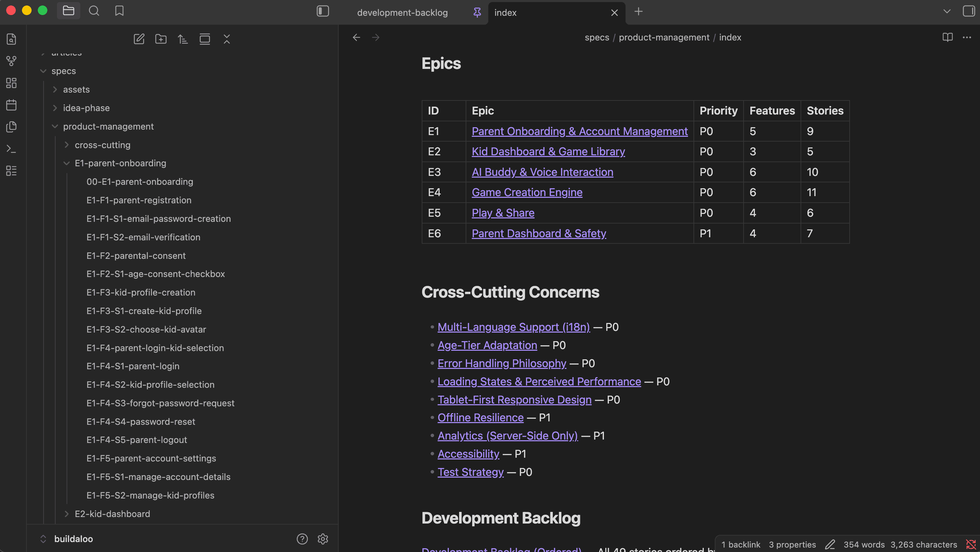Toggle the right sidebar panel icon
980x552 pixels.
(968, 11)
